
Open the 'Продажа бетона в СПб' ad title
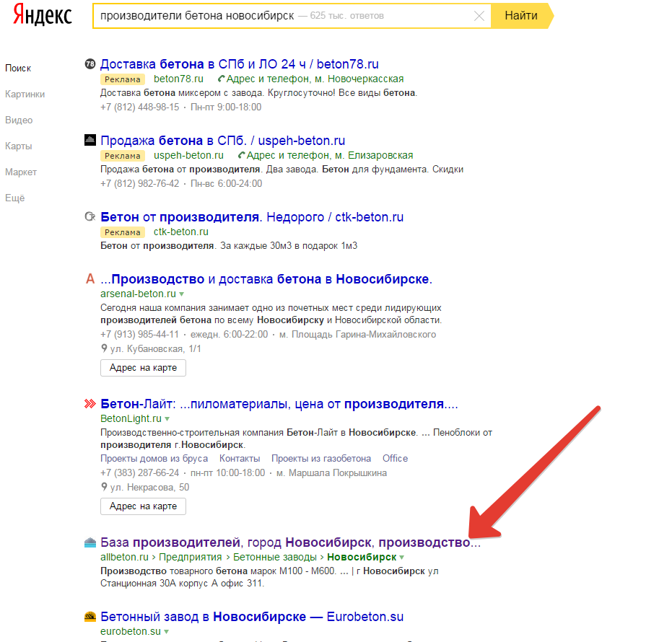(223, 141)
